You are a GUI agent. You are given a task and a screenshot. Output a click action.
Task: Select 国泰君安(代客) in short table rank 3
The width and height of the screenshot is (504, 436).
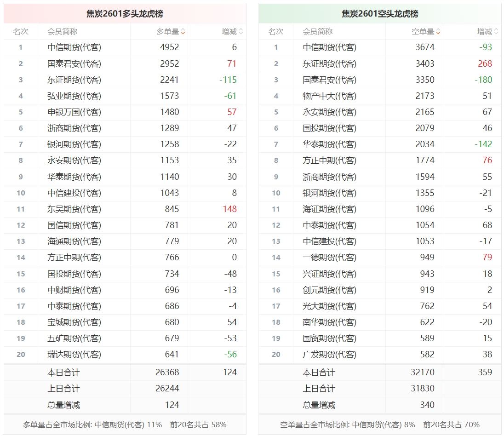(329, 80)
